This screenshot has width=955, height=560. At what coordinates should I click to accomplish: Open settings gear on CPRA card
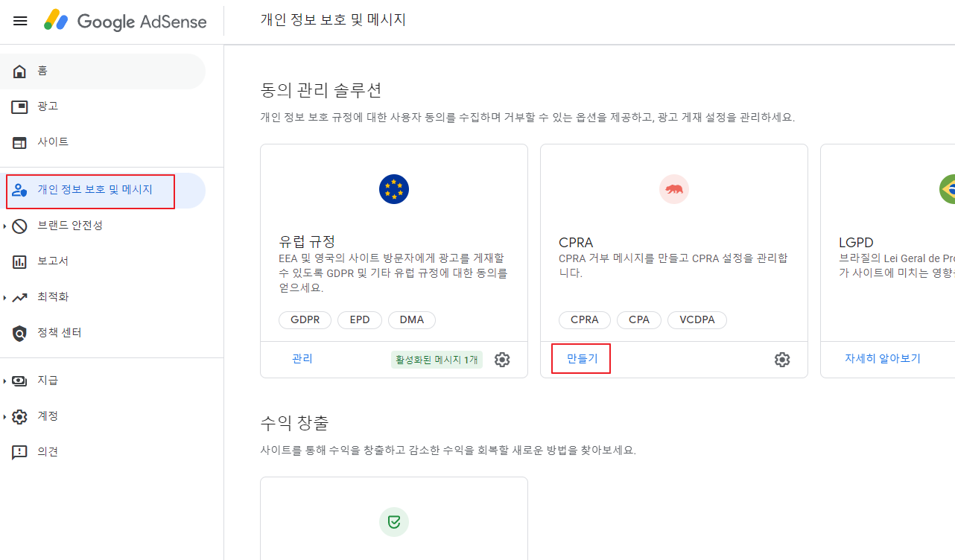782,359
